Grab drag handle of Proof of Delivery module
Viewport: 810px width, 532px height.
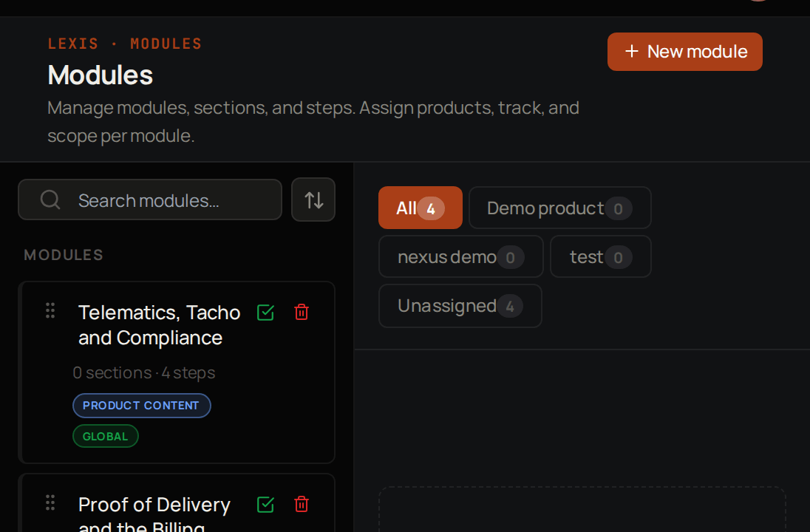(50, 502)
